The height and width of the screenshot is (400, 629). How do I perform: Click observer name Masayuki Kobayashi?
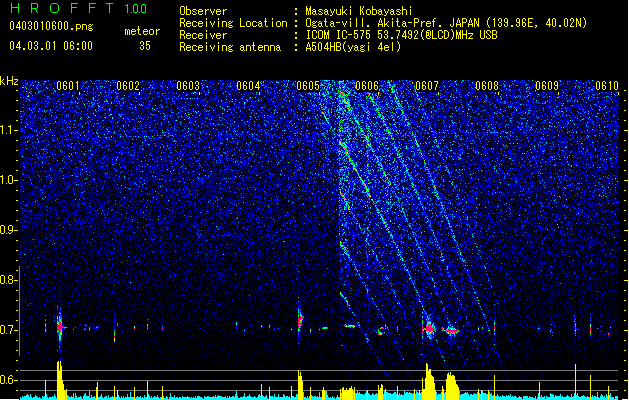[359, 11]
